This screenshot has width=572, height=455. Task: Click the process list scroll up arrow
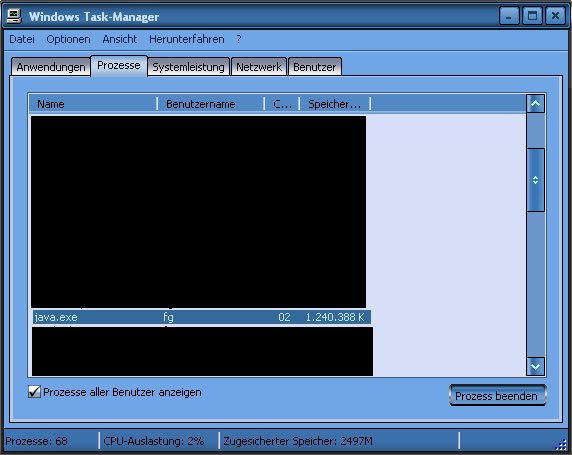click(535, 104)
